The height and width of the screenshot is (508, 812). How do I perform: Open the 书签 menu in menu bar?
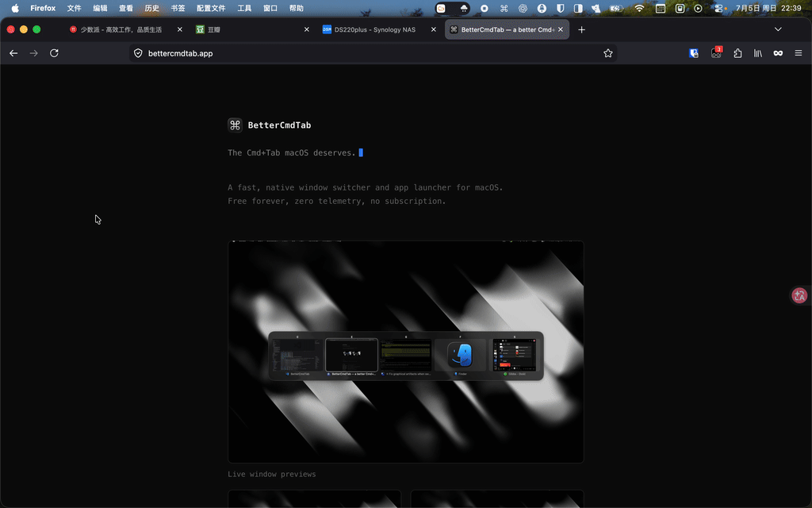click(x=178, y=8)
